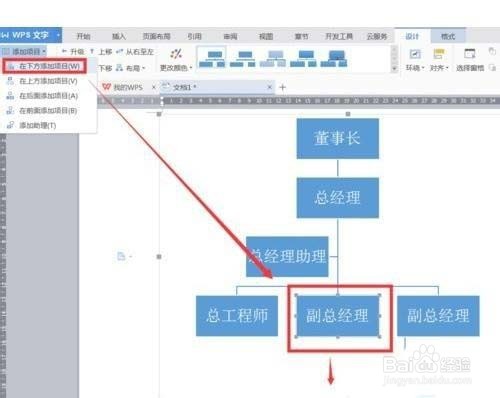Open the 选择窗格 selection pane

[x=470, y=60]
